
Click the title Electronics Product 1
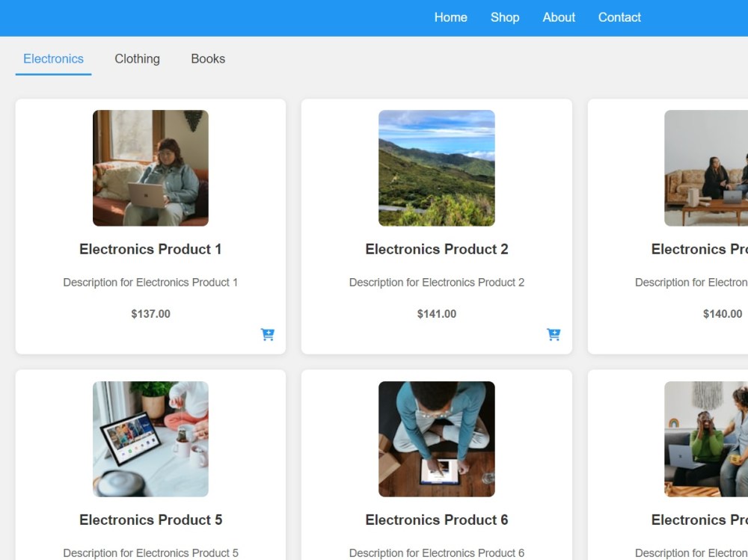point(151,249)
